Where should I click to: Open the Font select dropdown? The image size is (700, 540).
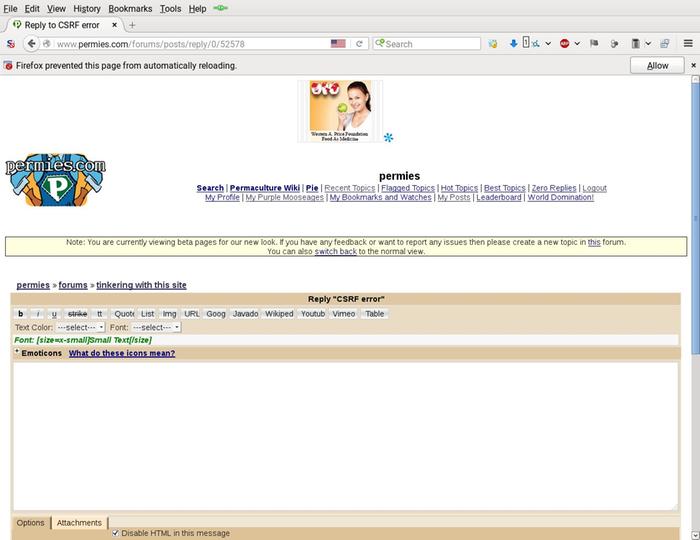pos(156,327)
